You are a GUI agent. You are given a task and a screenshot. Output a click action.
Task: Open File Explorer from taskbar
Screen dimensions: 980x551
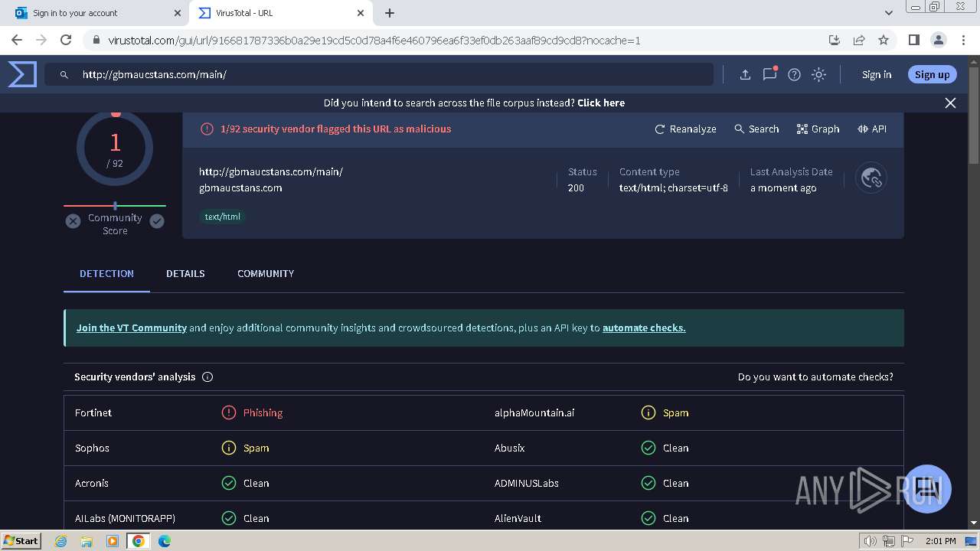click(x=87, y=540)
